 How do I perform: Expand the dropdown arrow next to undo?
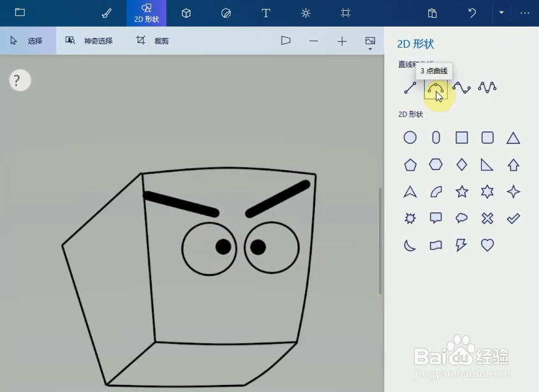[x=501, y=13]
